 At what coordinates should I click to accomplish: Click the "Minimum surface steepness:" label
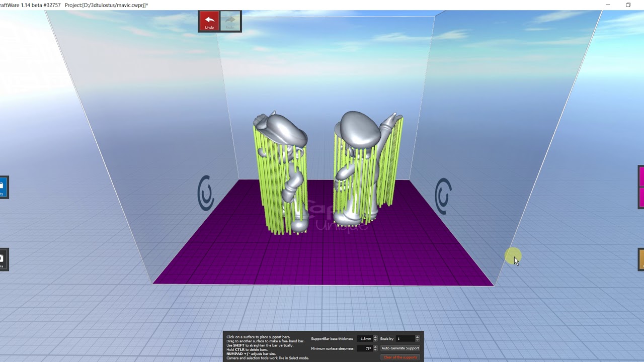coord(333,348)
